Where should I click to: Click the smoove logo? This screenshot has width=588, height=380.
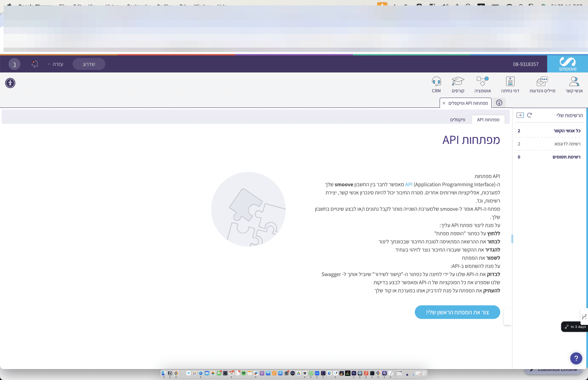(567, 64)
